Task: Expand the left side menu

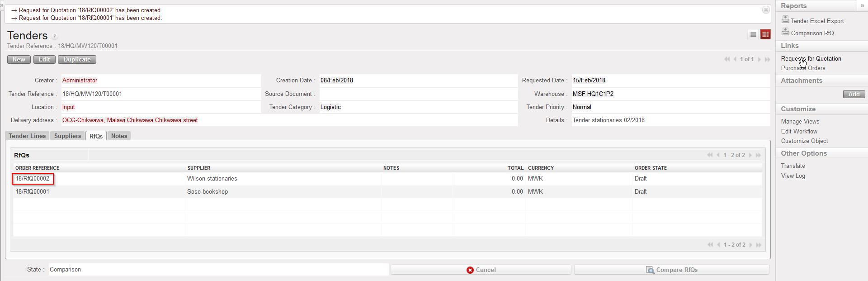Action: [x=2, y=5]
